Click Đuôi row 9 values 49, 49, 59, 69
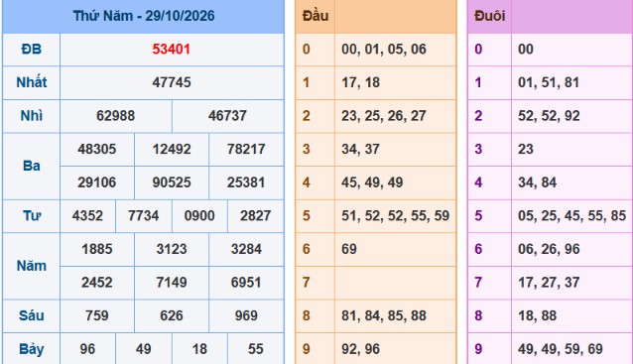Viewport: 633px width, 364px height. 560,349
